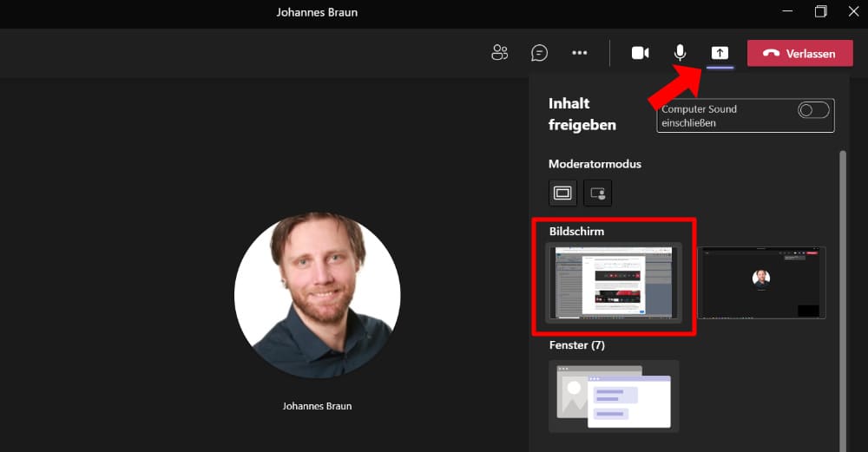Enable Computer Sound einschließen toggle
The image size is (868, 452).
pyautogui.click(x=813, y=109)
